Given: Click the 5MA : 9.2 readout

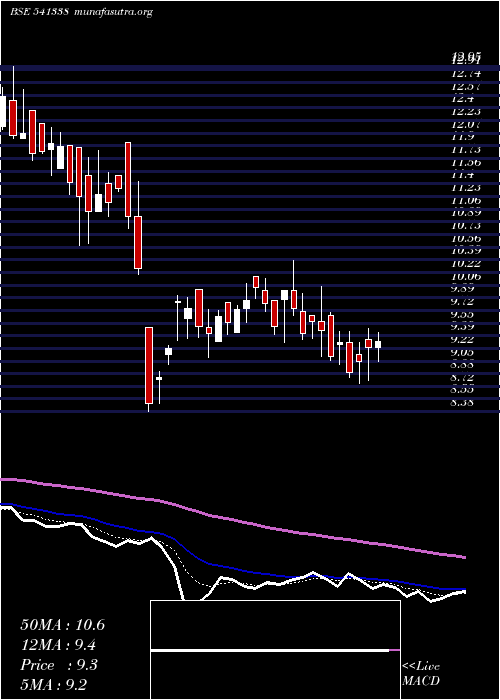Looking at the screenshot, I should [x=55, y=685].
